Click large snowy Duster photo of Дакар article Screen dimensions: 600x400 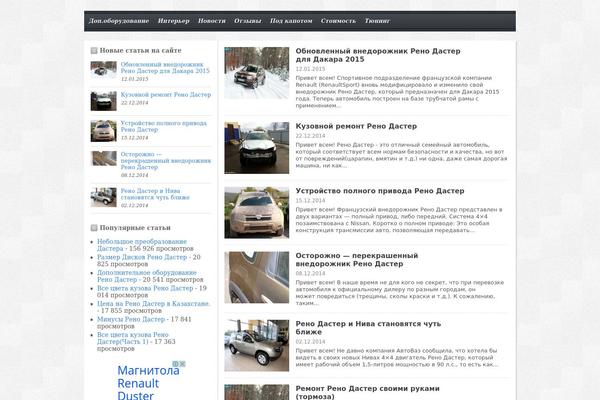(257, 73)
